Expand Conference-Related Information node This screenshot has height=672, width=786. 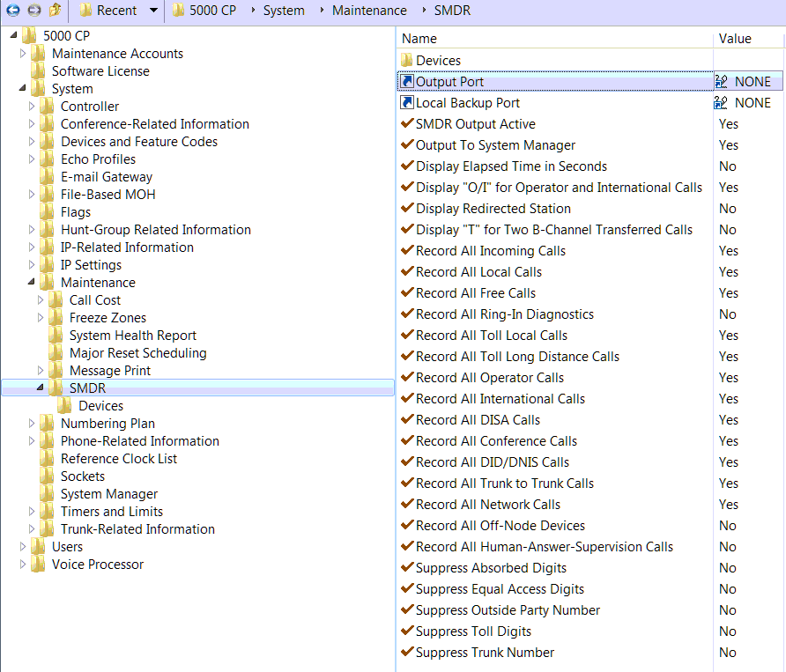click(x=32, y=124)
